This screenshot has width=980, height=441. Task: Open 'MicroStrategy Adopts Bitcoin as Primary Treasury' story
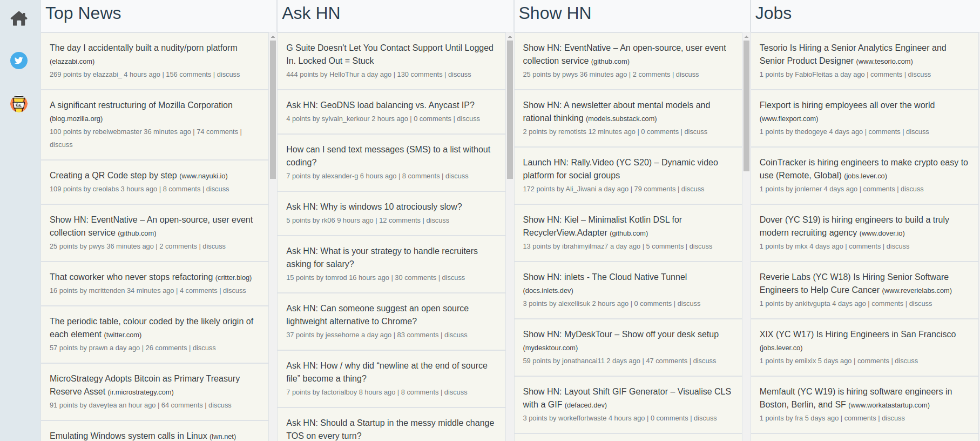pyautogui.click(x=145, y=385)
